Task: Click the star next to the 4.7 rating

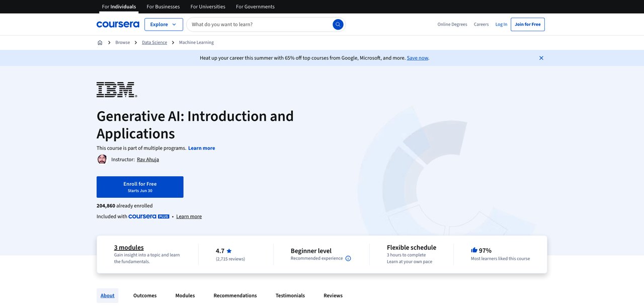Action: [x=229, y=251]
